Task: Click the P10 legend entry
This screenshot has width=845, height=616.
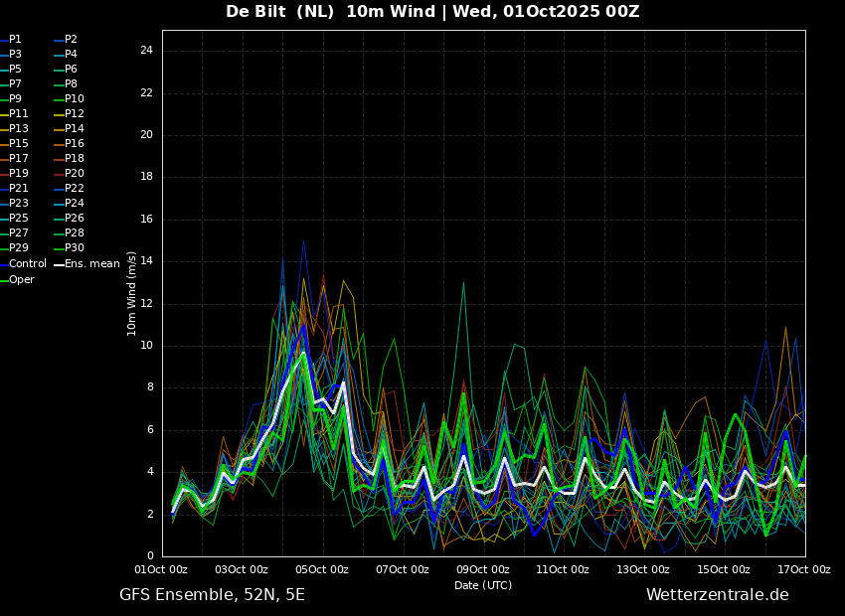Action: tap(69, 99)
